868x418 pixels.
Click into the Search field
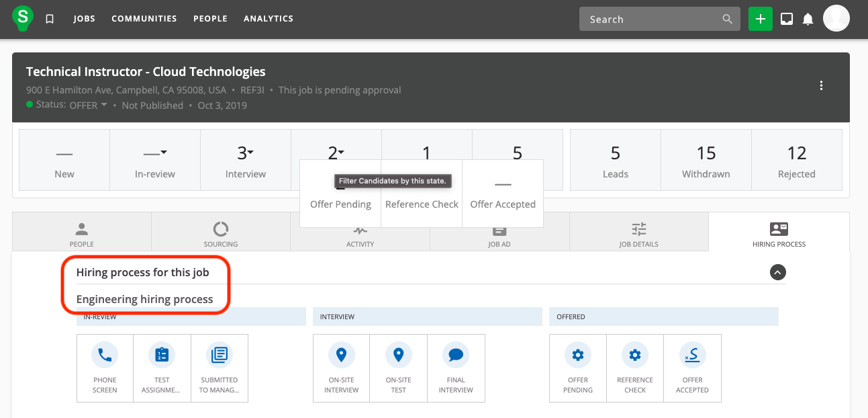pyautogui.click(x=651, y=19)
